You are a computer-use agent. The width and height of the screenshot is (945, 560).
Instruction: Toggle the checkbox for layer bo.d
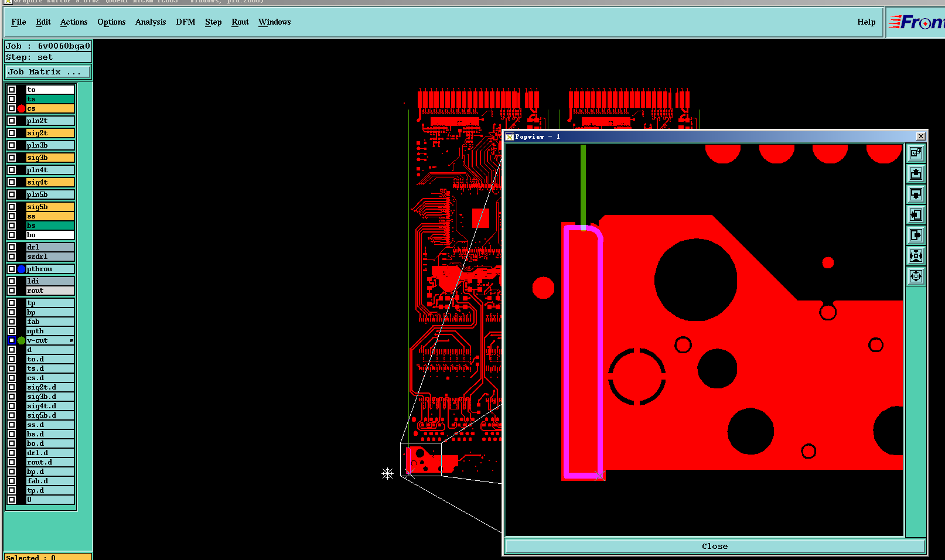coord(12,443)
